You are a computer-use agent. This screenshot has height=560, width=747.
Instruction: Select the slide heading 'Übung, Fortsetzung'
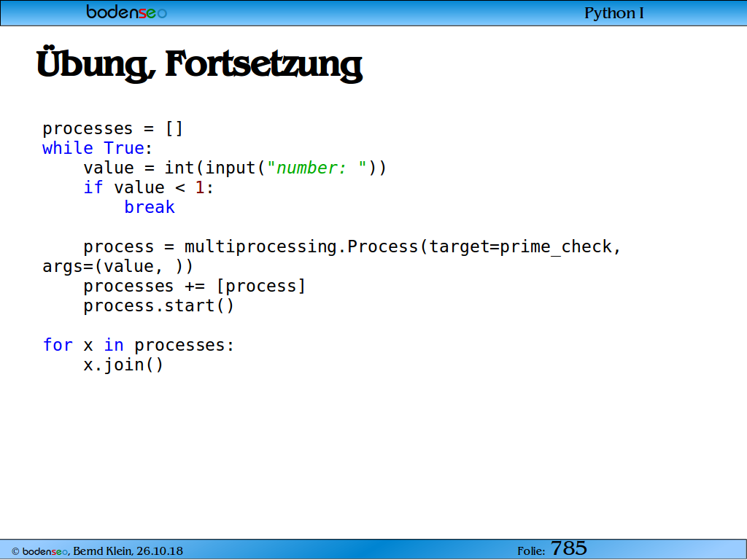[x=199, y=64]
